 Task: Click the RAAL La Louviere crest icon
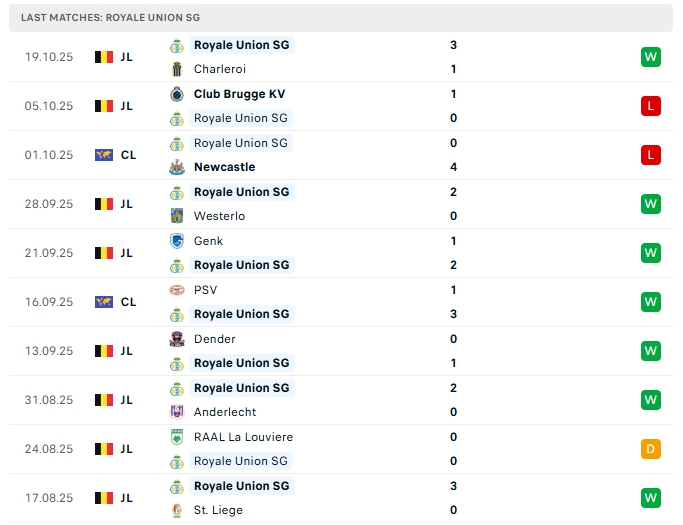coord(177,437)
